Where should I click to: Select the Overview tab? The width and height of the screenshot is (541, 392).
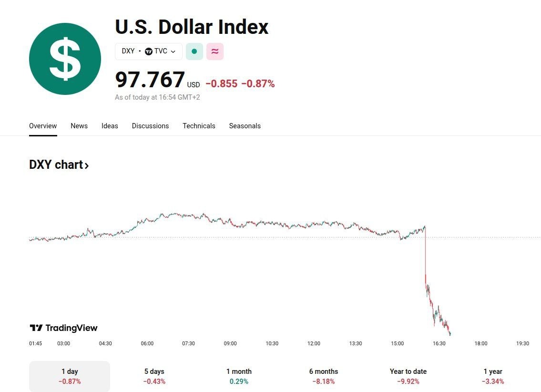pyautogui.click(x=43, y=126)
